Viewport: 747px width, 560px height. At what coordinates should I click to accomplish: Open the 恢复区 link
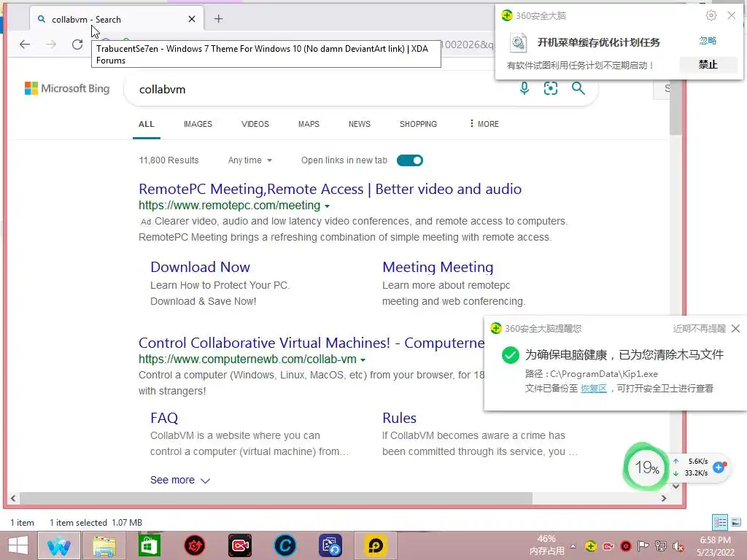pos(594,389)
